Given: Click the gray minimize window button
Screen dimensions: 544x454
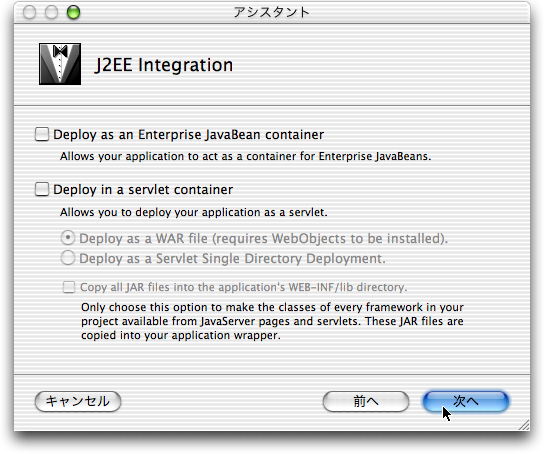Looking at the screenshot, I should 51,12.
